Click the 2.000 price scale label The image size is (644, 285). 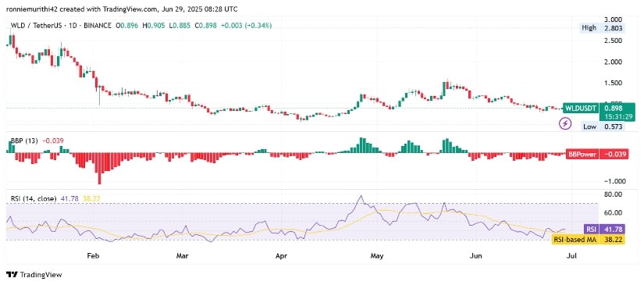coord(613,62)
